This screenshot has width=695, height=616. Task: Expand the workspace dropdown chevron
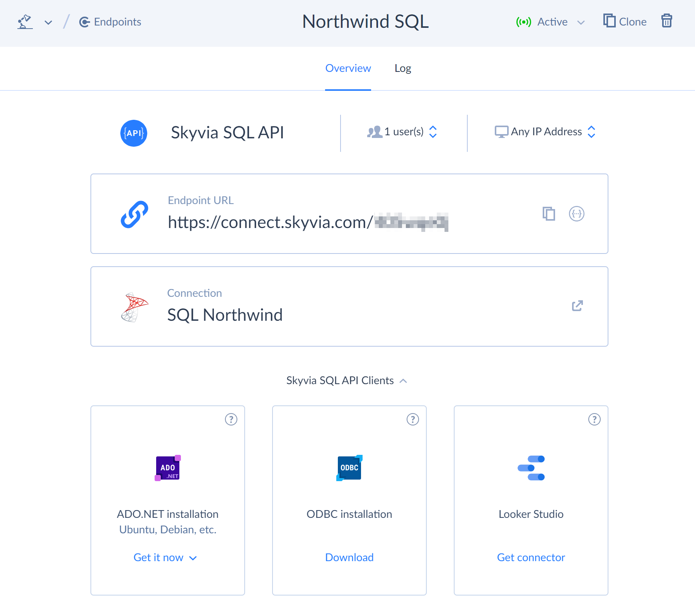pos(48,22)
